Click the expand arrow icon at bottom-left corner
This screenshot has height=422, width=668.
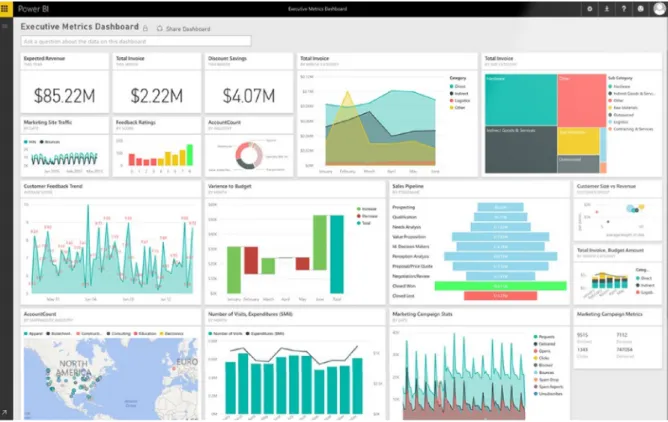click(4, 412)
